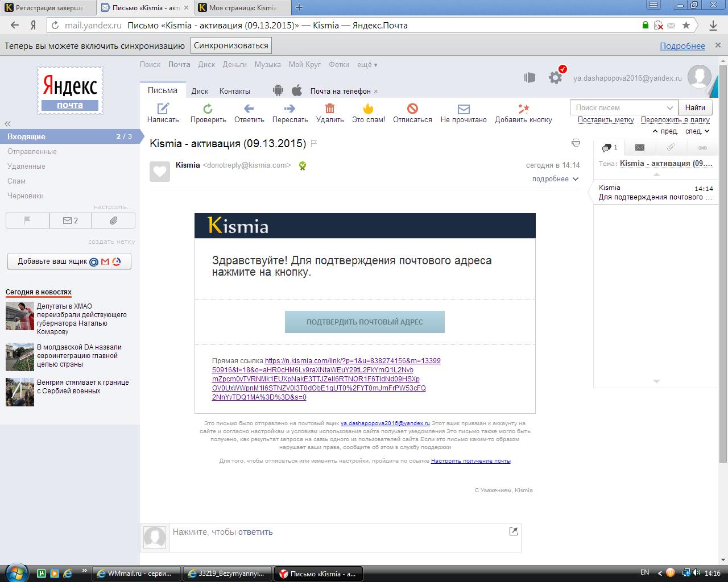728x582 pixels.
Task: Collapse the left sidebar double chevron
Action: pos(8,123)
